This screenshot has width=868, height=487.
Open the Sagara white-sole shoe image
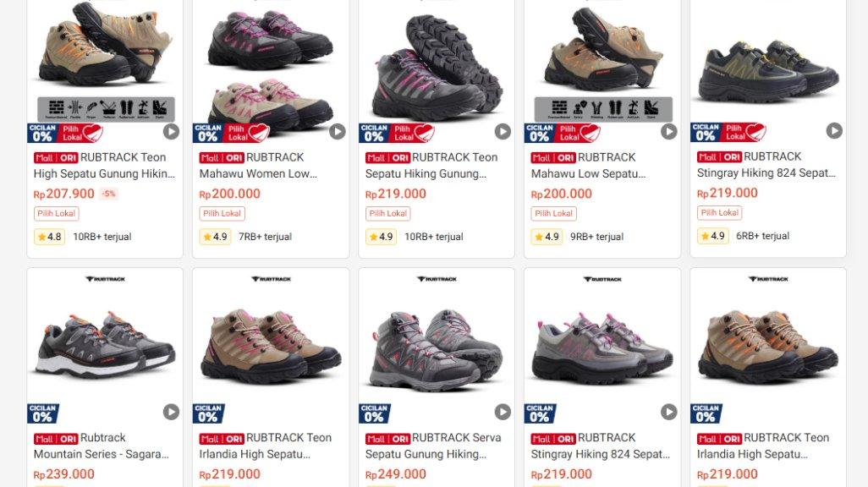(x=105, y=343)
